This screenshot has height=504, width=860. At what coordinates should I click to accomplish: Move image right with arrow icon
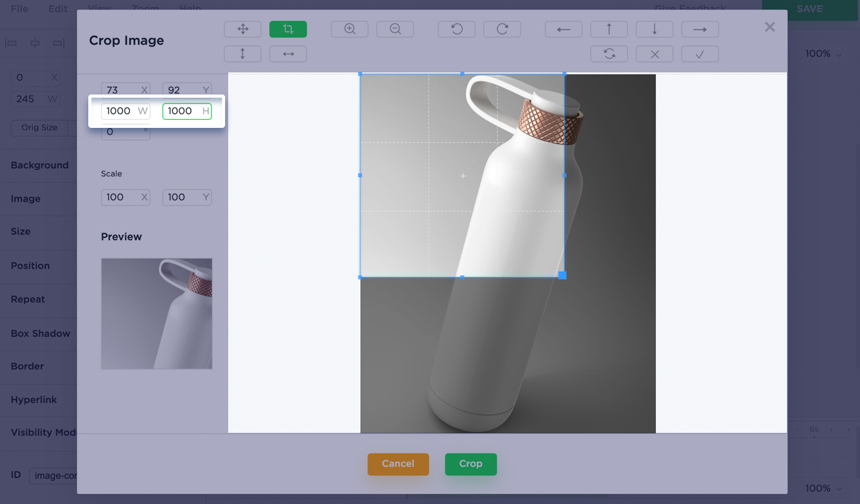(x=700, y=30)
